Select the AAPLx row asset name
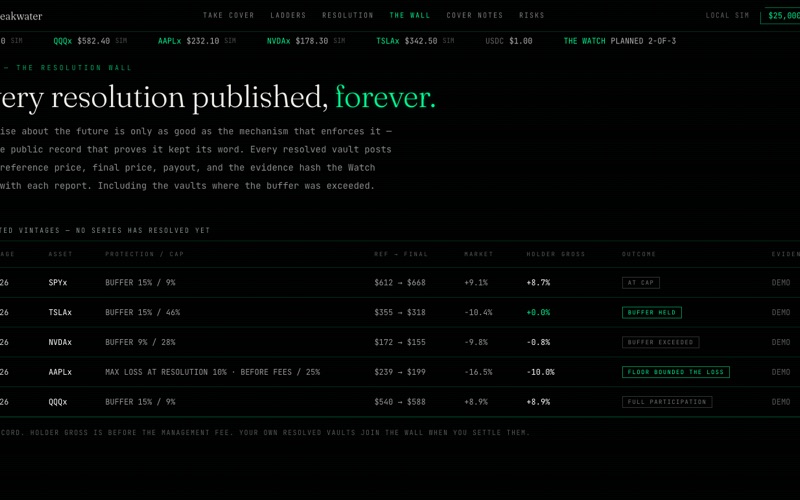 60,372
